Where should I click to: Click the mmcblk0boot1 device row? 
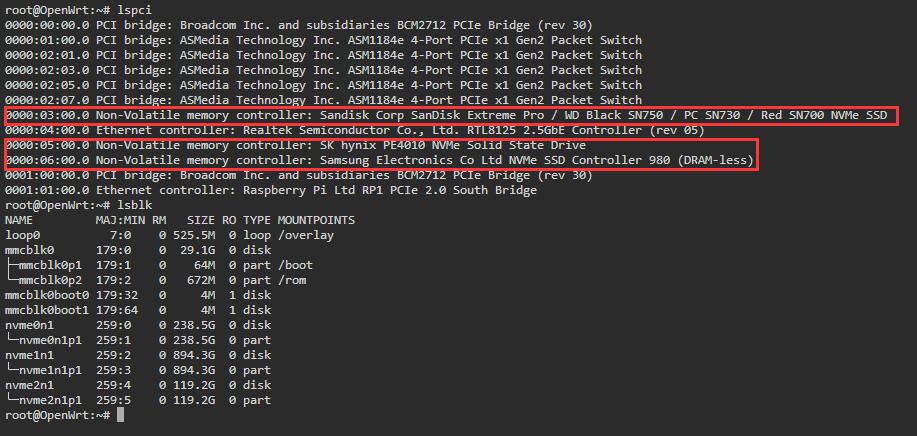(138, 310)
